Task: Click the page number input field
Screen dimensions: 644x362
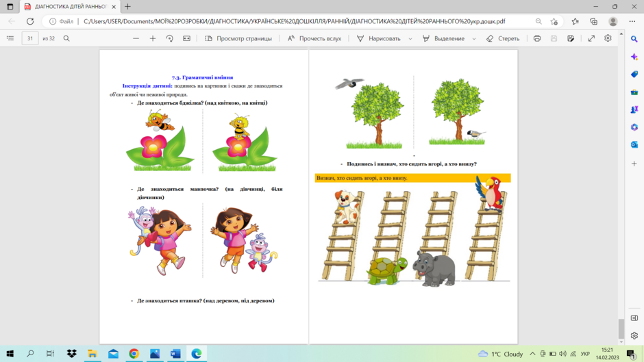Action: [30, 38]
